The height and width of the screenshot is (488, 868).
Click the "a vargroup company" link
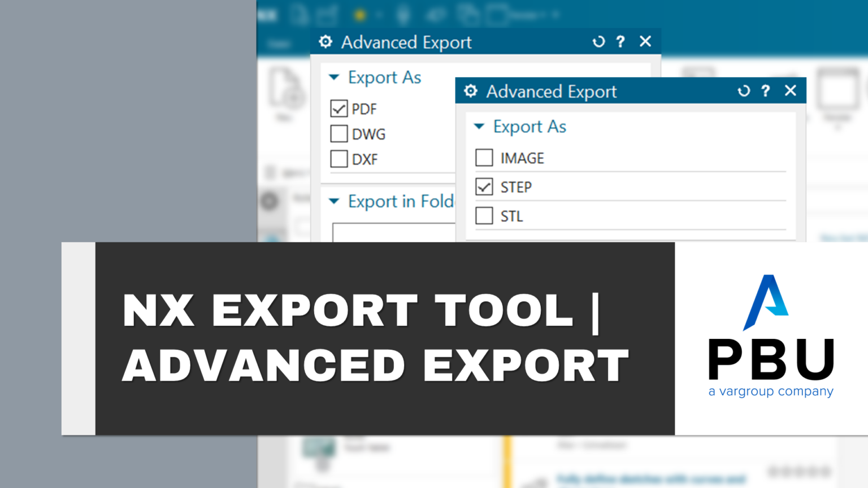771,390
